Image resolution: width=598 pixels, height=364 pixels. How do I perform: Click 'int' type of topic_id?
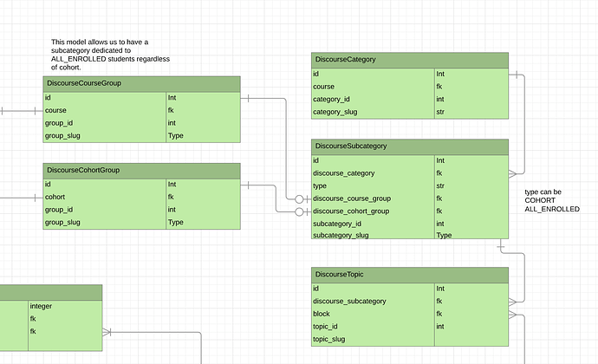[440, 327]
